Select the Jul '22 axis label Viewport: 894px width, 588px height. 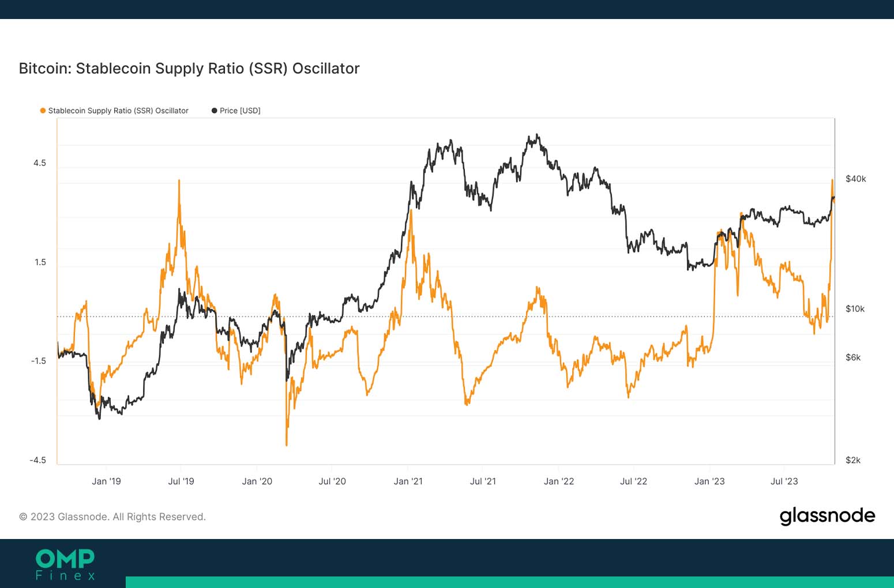coord(633,481)
